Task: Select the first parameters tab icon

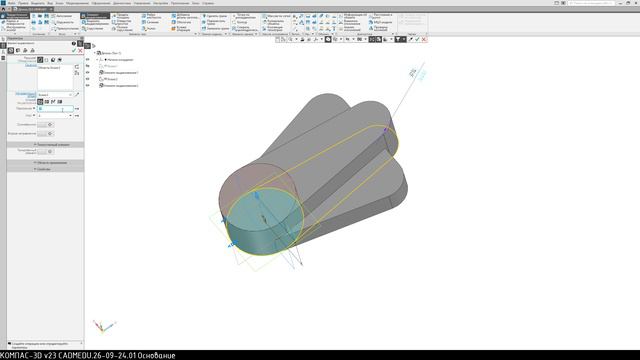Action: click(x=11, y=50)
